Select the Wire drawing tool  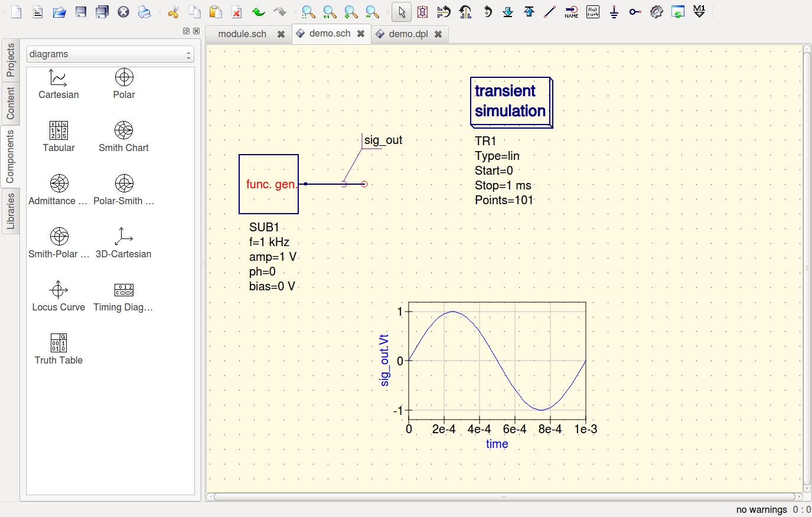(550, 12)
